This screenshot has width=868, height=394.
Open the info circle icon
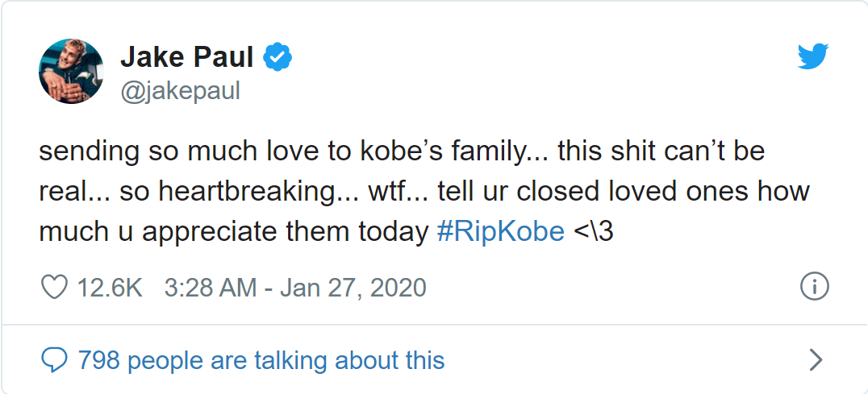814,288
